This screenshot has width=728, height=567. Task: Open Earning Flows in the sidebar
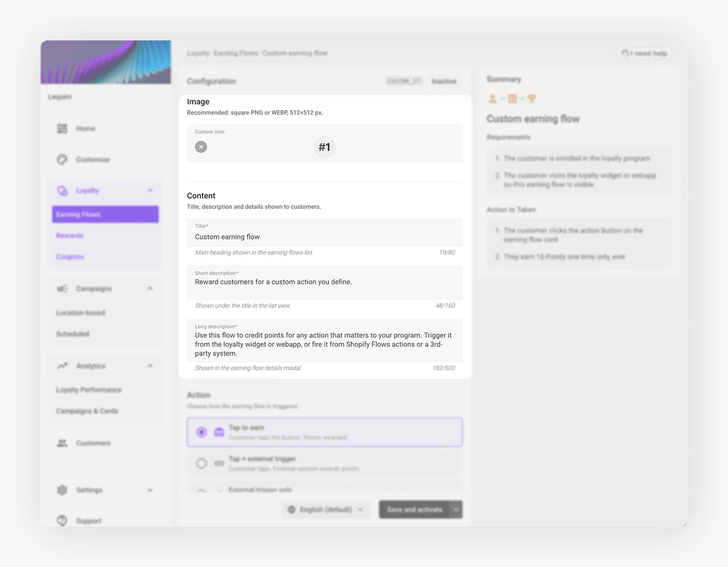click(x=105, y=215)
